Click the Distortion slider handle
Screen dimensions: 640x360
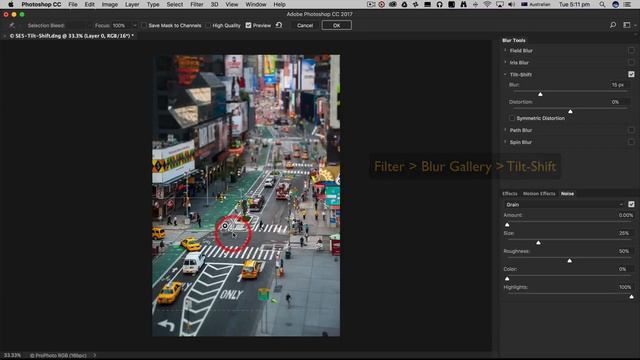pyautogui.click(x=570, y=111)
